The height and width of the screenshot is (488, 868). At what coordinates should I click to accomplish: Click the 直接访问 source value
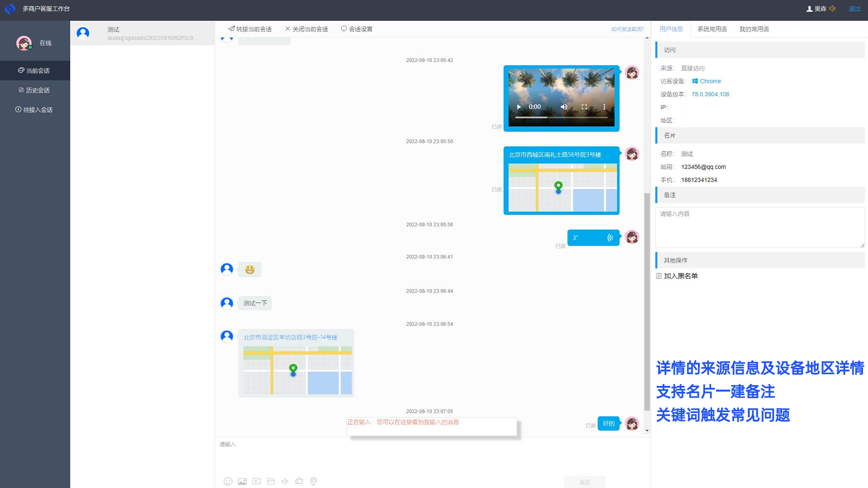coord(693,68)
